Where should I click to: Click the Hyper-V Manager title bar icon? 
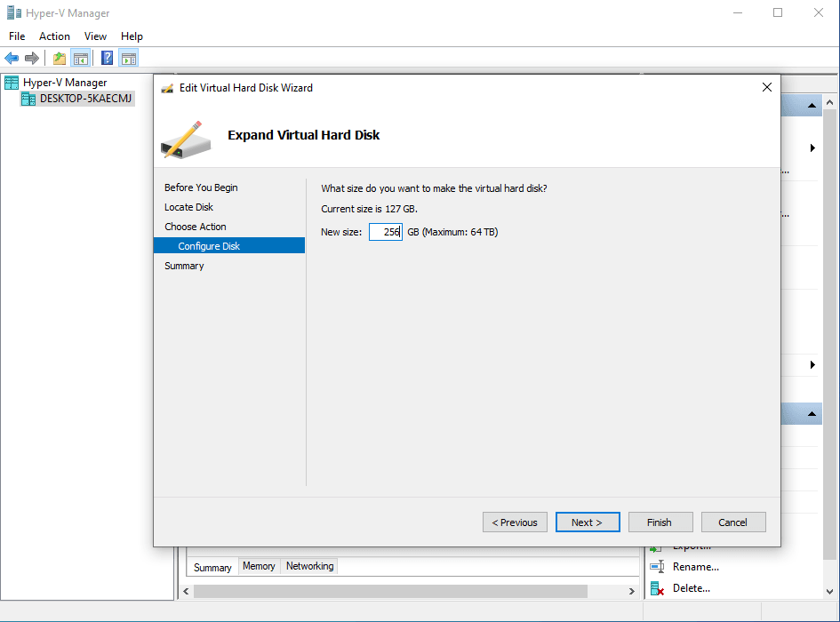click(x=14, y=12)
